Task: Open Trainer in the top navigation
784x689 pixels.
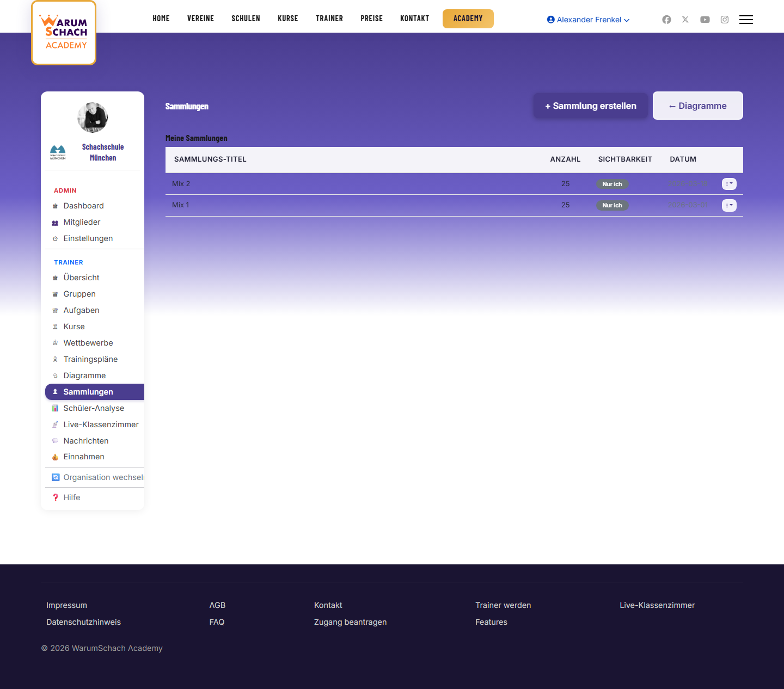Action: [x=329, y=19]
